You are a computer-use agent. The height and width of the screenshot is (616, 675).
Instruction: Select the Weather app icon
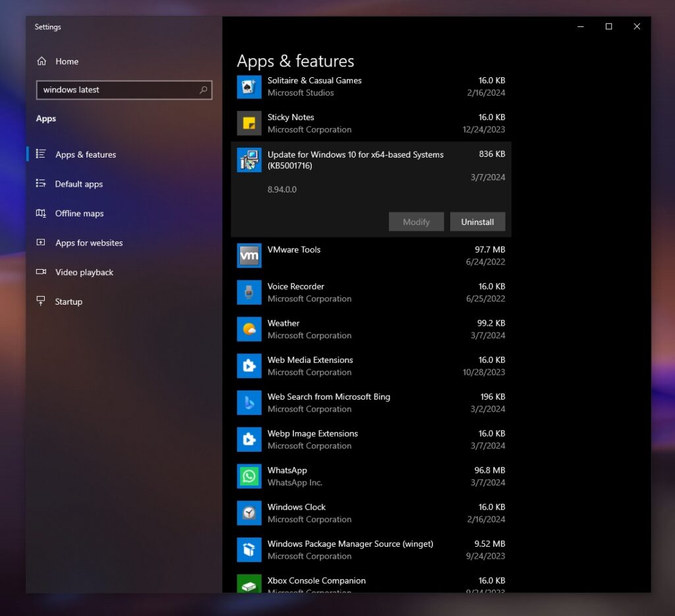[249, 329]
